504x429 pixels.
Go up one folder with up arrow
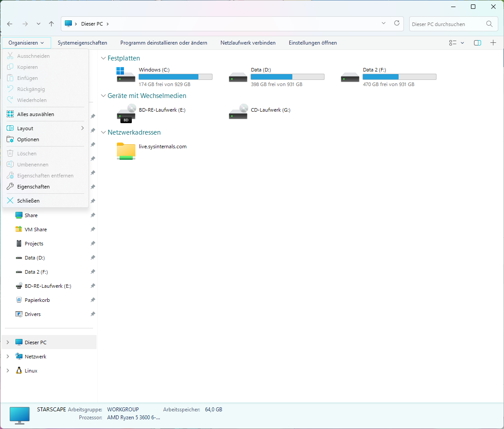coord(52,24)
